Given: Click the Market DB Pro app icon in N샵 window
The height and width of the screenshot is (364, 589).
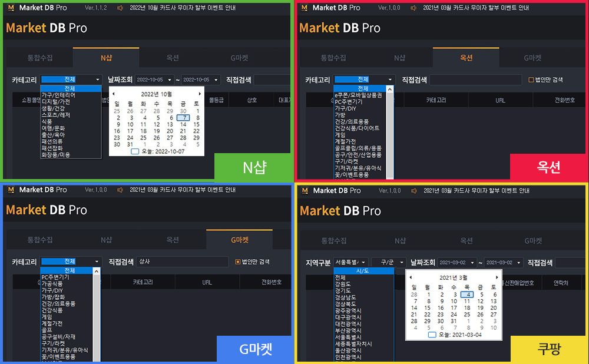Looking at the screenshot, I should click(11, 8).
